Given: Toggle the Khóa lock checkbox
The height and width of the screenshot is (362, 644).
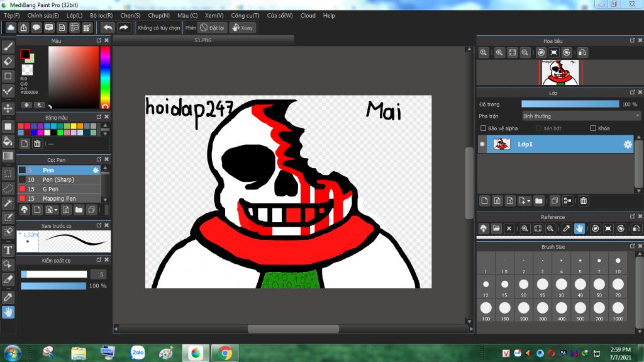Looking at the screenshot, I should coord(593,128).
